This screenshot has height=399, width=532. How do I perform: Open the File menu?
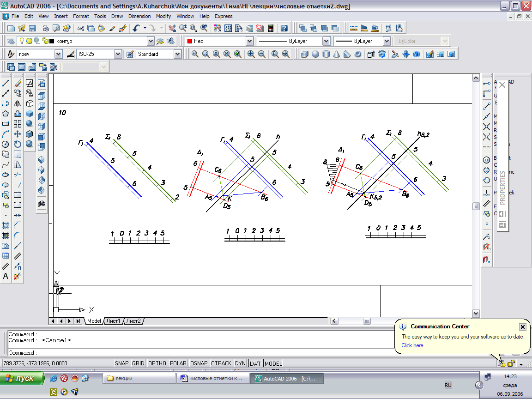(x=15, y=16)
